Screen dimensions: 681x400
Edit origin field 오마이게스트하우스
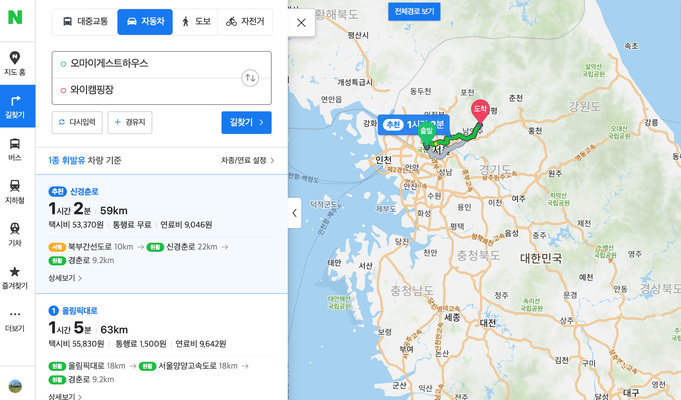coord(148,64)
